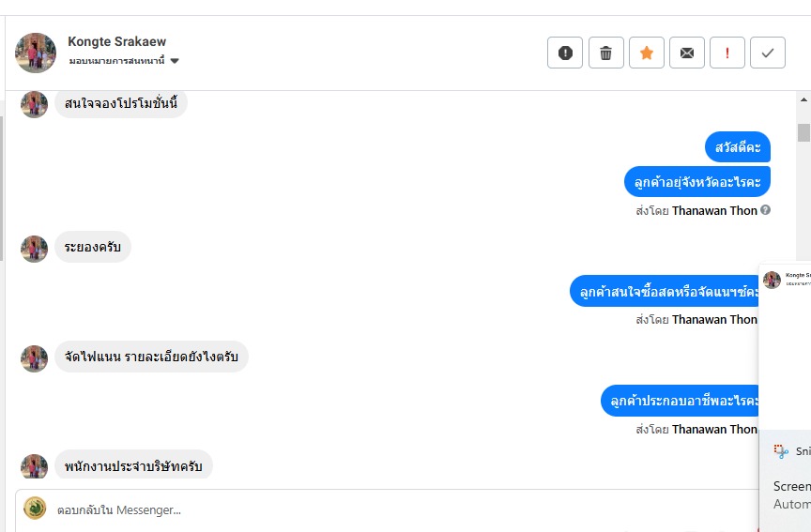Select the blue สวัสดีคะ message bubble

pyautogui.click(x=737, y=147)
